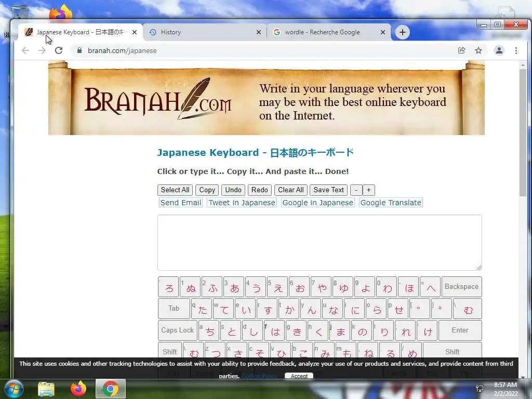Click the た key labeled q
This screenshot has width=532, height=399.
[202, 309]
